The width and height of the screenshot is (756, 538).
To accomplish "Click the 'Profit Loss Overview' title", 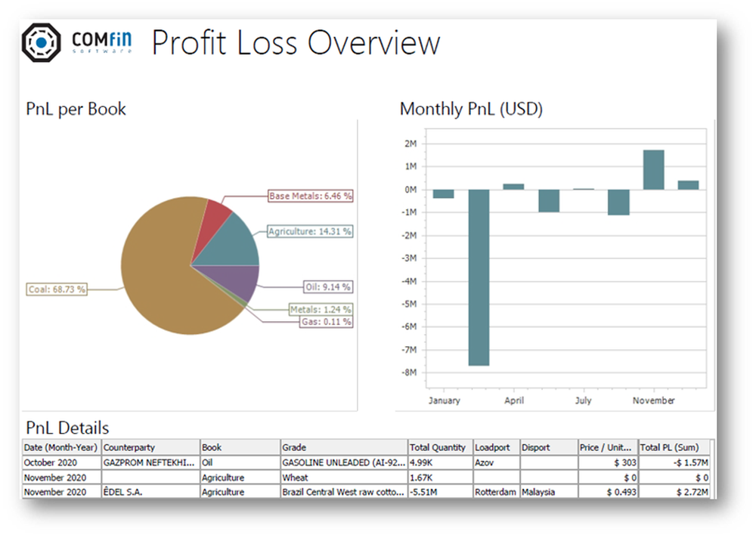I will point(296,42).
